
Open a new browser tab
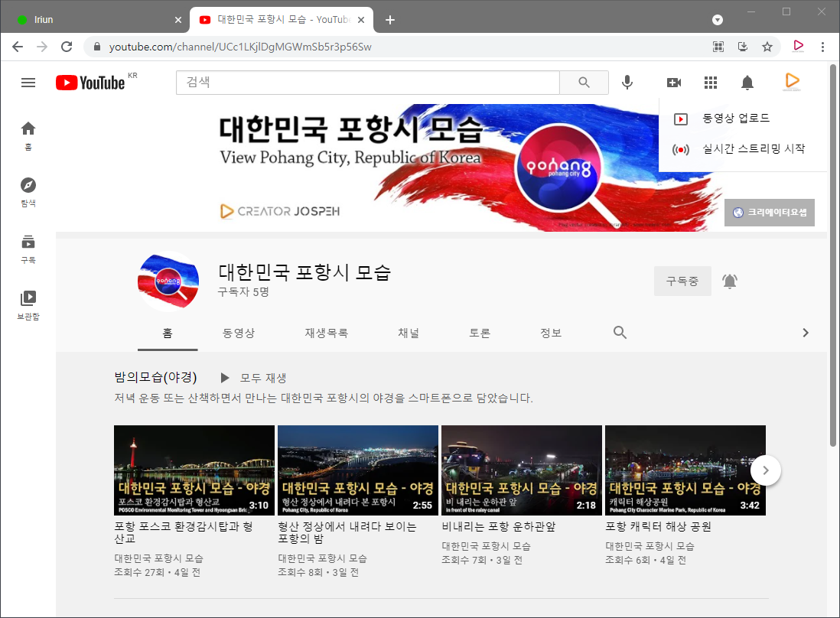(x=390, y=20)
